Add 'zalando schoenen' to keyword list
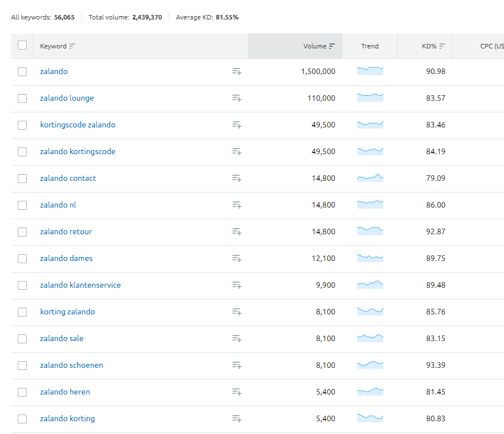This screenshot has width=504, height=434. click(236, 365)
